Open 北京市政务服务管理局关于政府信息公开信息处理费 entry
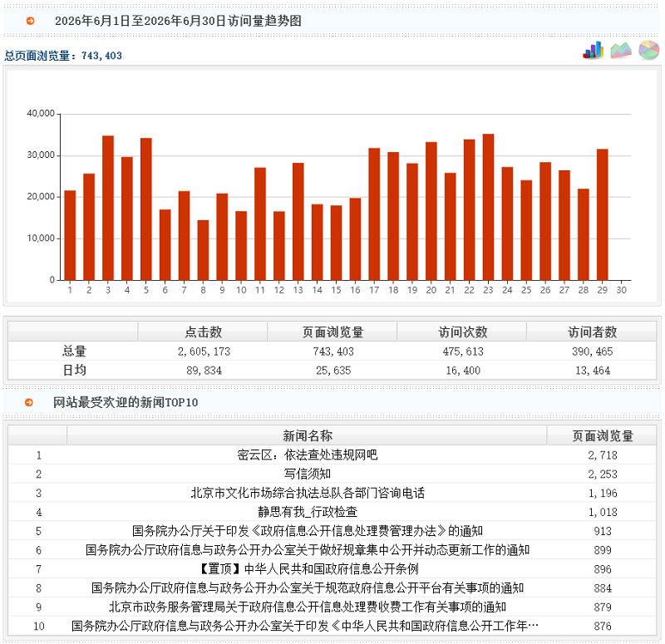The image size is (665, 644). click(307, 607)
